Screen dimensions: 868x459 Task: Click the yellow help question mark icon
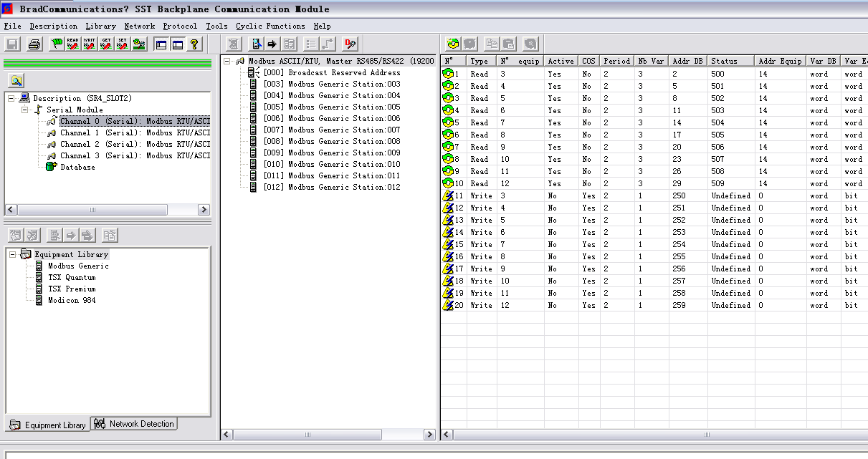point(194,44)
